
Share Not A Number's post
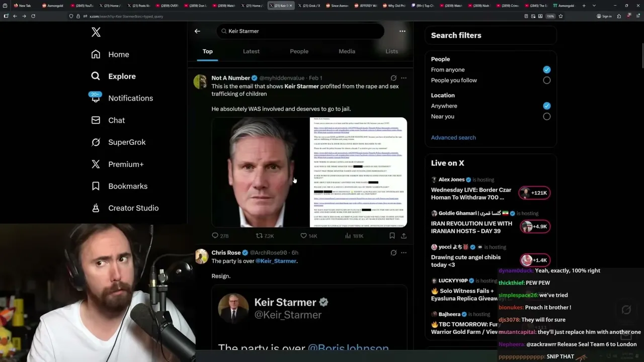(404, 235)
